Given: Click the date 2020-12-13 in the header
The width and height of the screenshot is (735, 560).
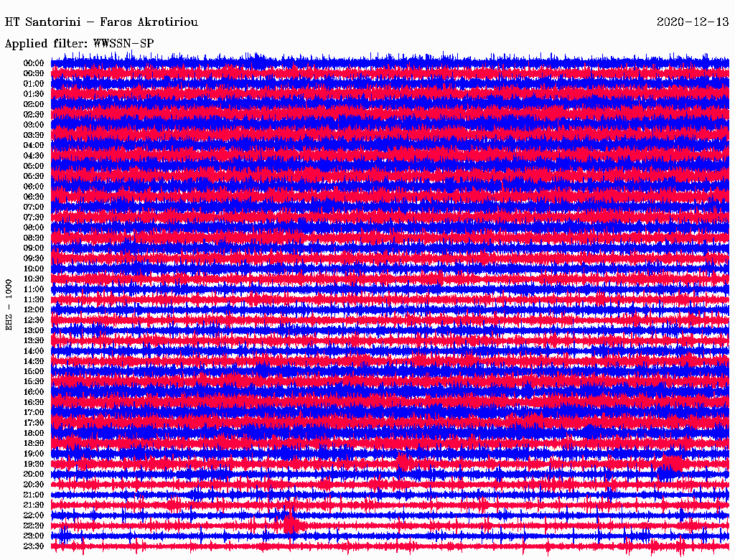Looking at the screenshot, I should (x=693, y=22).
